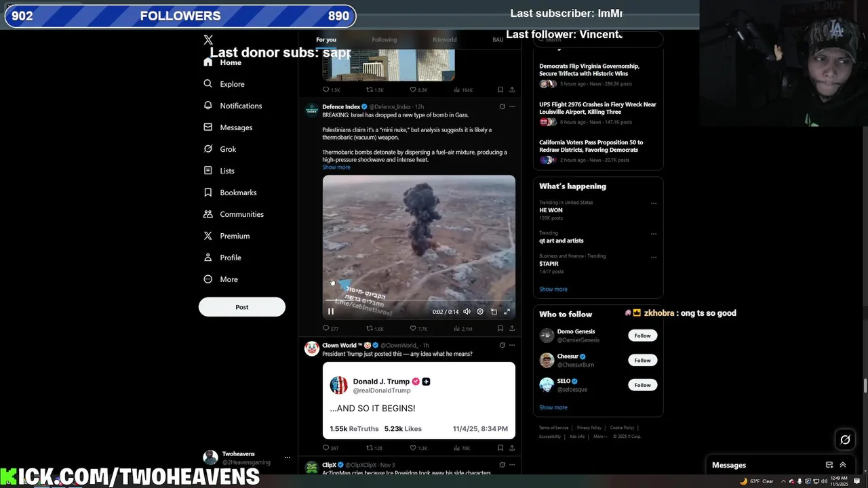Viewport: 868px width, 488px height.
Task: Open options for HE WON trend
Action: click(x=654, y=203)
